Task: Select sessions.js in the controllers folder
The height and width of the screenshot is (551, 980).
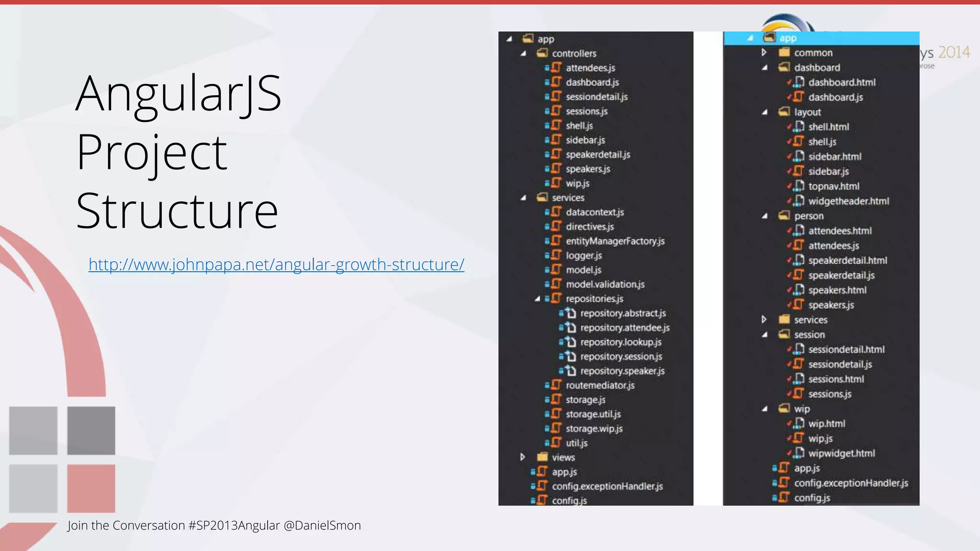Action: (x=587, y=111)
